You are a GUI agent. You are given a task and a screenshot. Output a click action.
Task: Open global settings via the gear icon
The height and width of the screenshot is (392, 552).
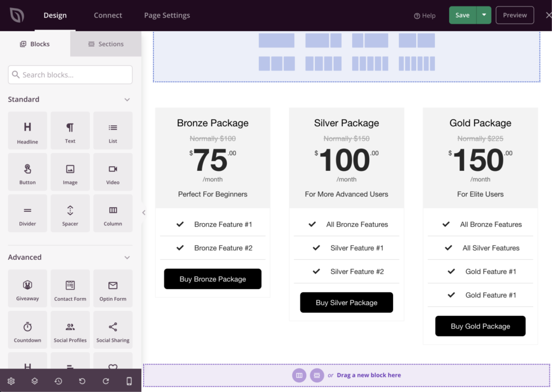pos(11,381)
